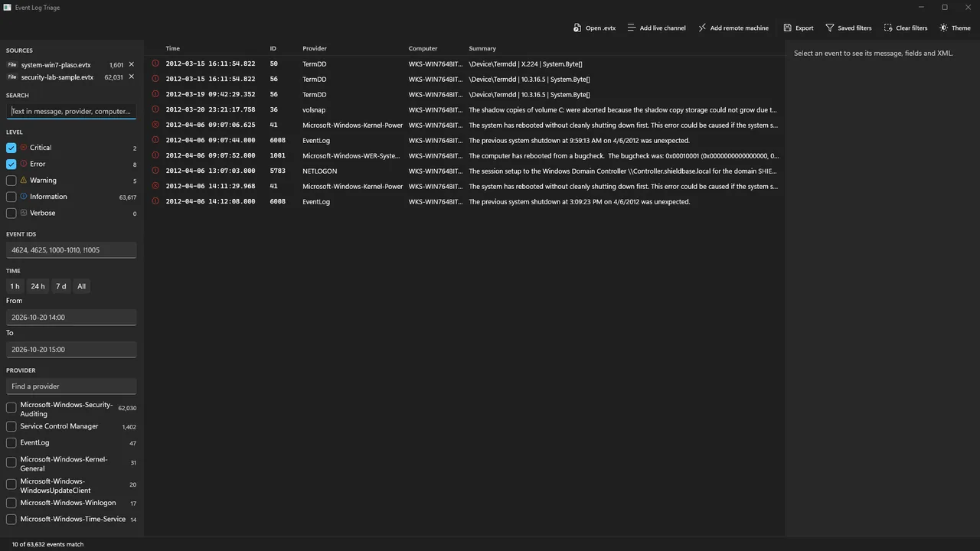Open Saved filters
This screenshot has width=980, height=551.
coord(848,28)
